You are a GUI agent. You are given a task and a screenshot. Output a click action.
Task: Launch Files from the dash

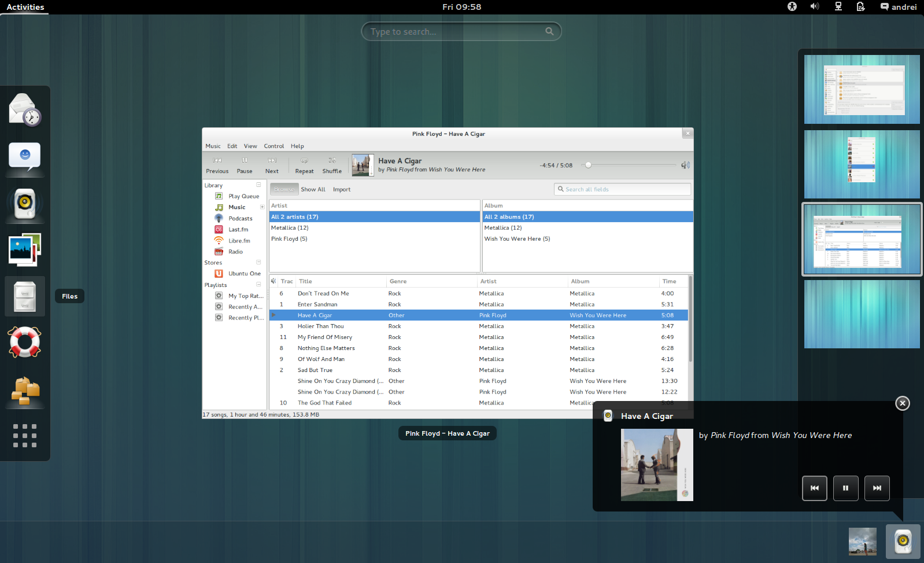25,296
